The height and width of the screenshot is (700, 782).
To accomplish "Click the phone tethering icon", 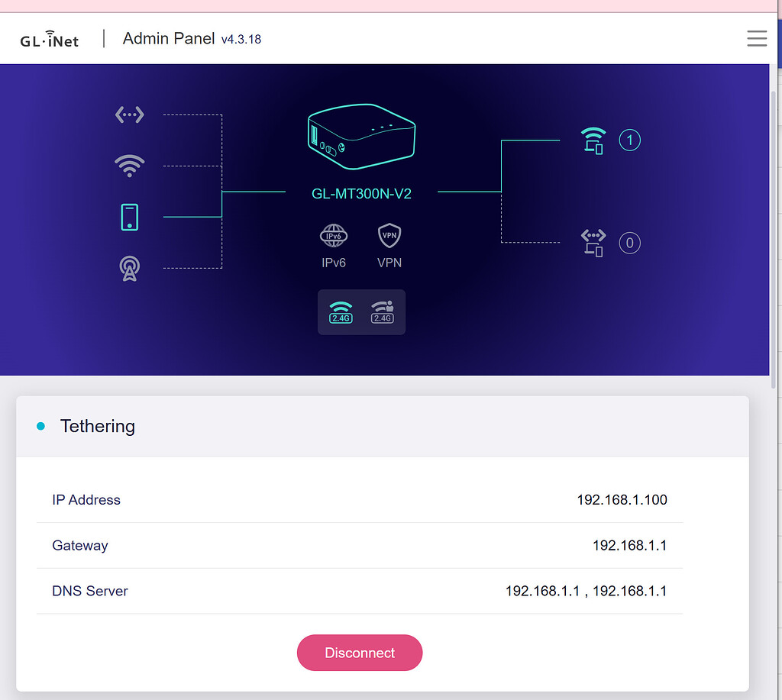I will pyautogui.click(x=129, y=217).
